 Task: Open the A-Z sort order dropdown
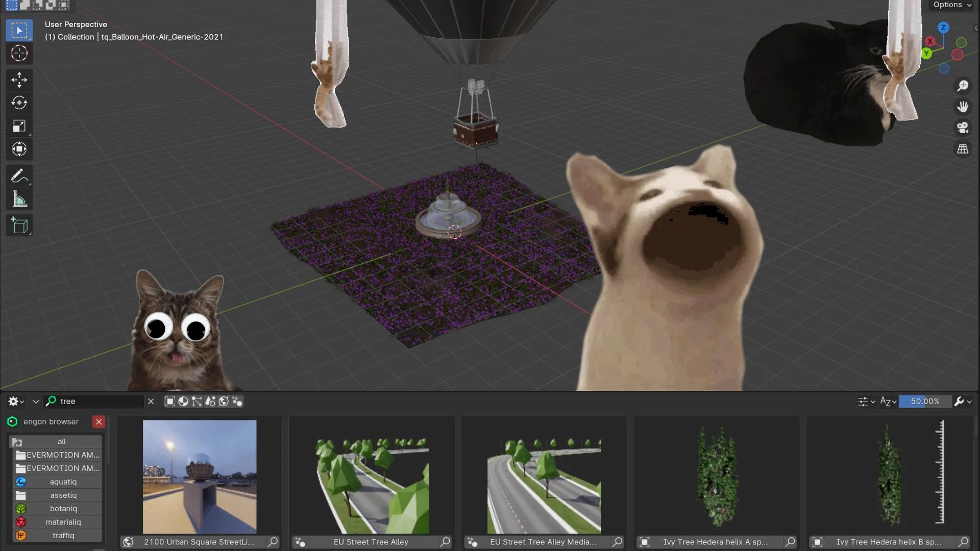point(888,402)
